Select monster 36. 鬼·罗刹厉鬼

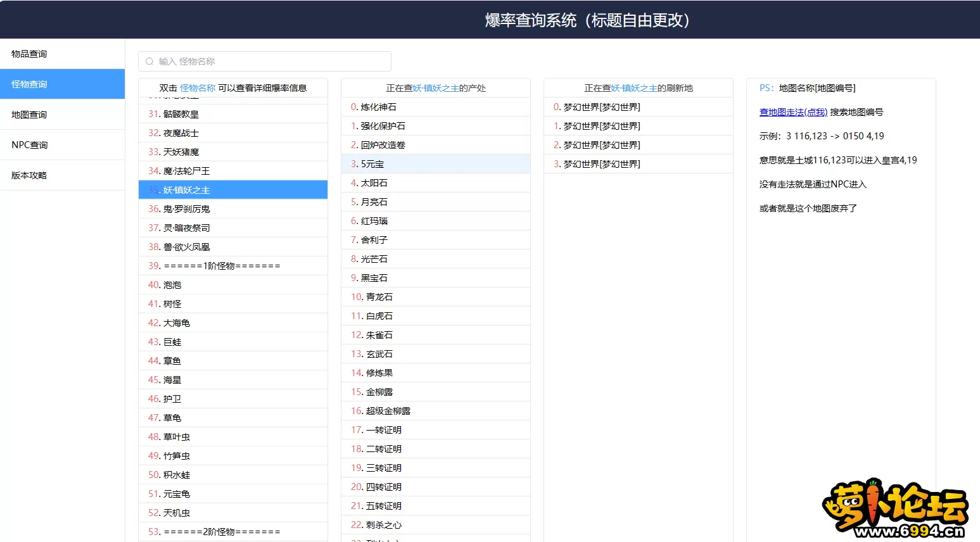tap(233, 209)
